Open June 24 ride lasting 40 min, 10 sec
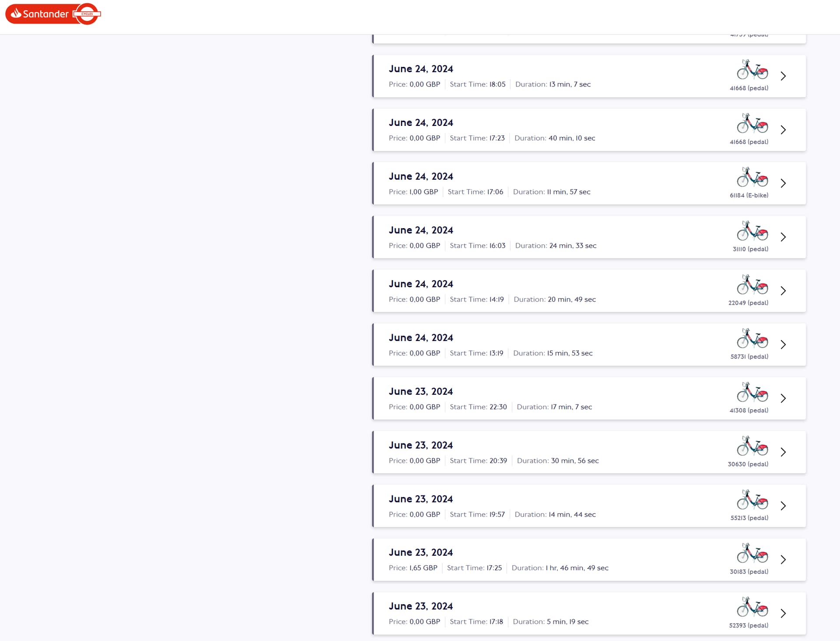Screen dimensions: 840x641 (x=589, y=130)
